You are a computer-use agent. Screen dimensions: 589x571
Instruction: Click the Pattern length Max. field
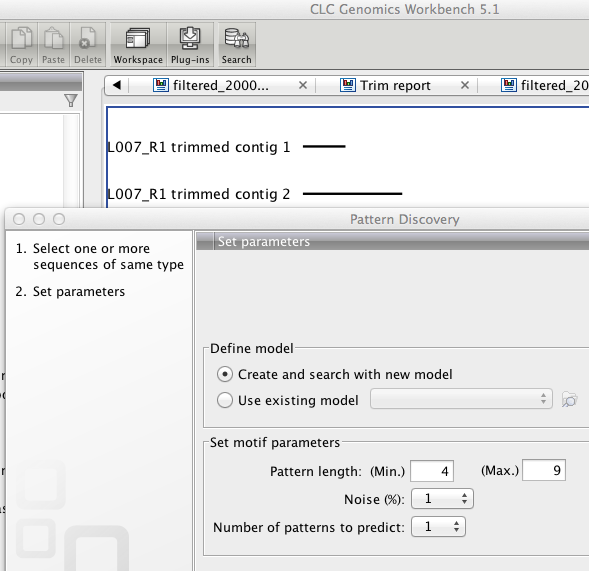tap(544, 470)
